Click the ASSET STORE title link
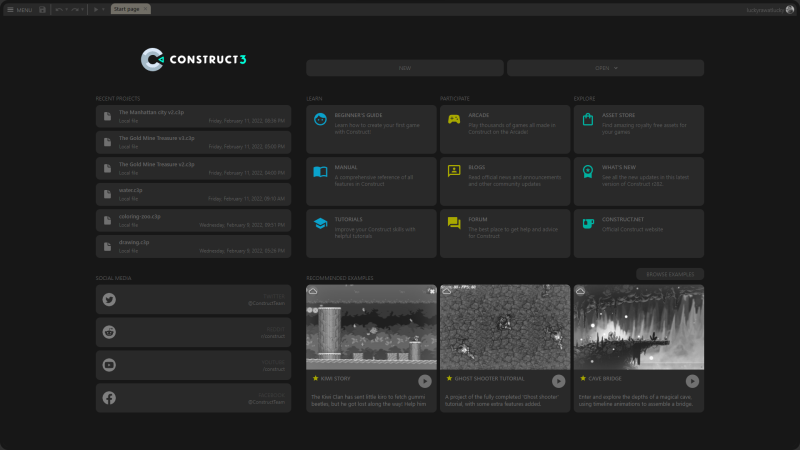 click(618, 115)
